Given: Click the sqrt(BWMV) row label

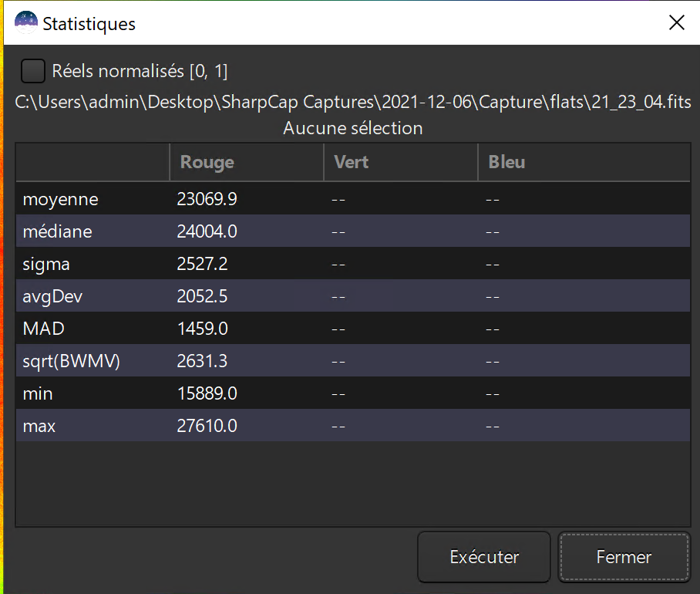Looking at the screenshot, I should pyautogui.click(x=71, y=361).
